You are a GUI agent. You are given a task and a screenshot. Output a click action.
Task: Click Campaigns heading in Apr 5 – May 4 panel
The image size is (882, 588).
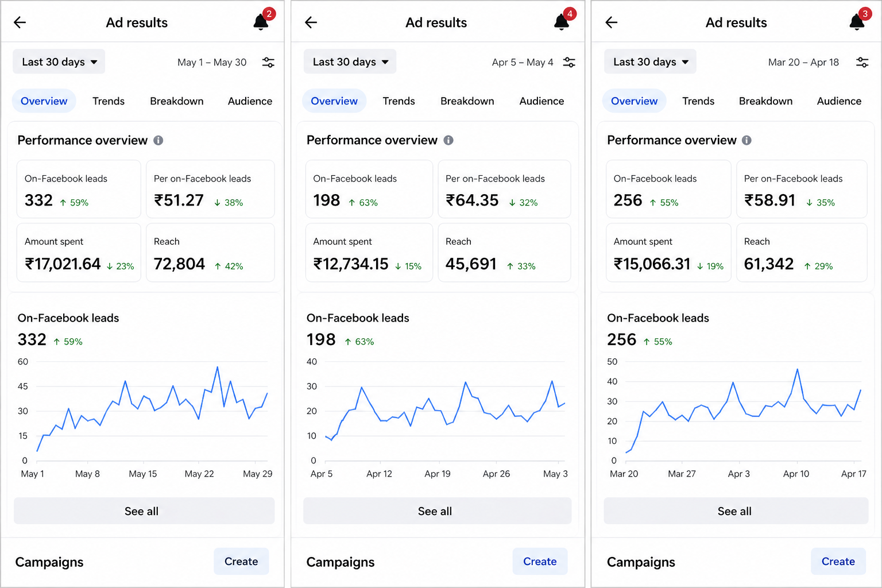click(341, 562)
